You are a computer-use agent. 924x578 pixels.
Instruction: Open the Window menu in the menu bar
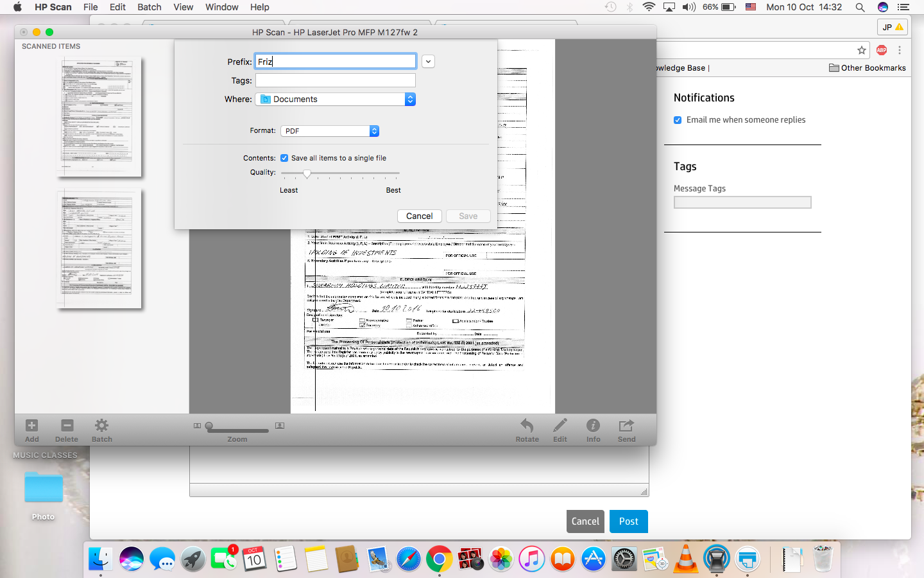click(x=221, y=7)
